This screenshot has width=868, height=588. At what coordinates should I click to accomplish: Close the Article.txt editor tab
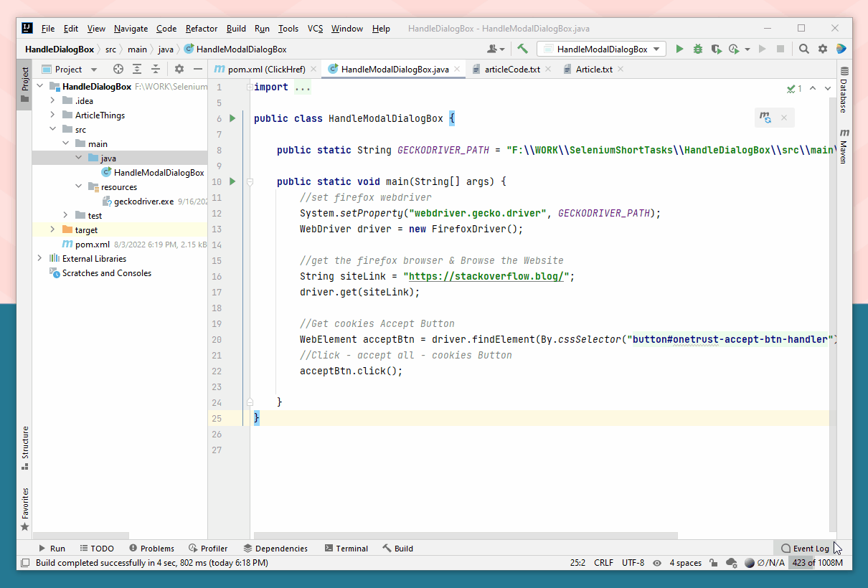tap(621, 69)
